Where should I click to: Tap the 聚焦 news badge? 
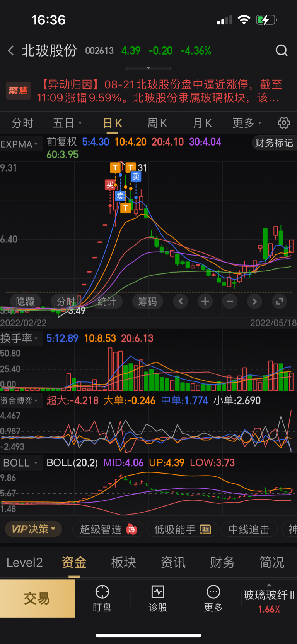point(19,91)
